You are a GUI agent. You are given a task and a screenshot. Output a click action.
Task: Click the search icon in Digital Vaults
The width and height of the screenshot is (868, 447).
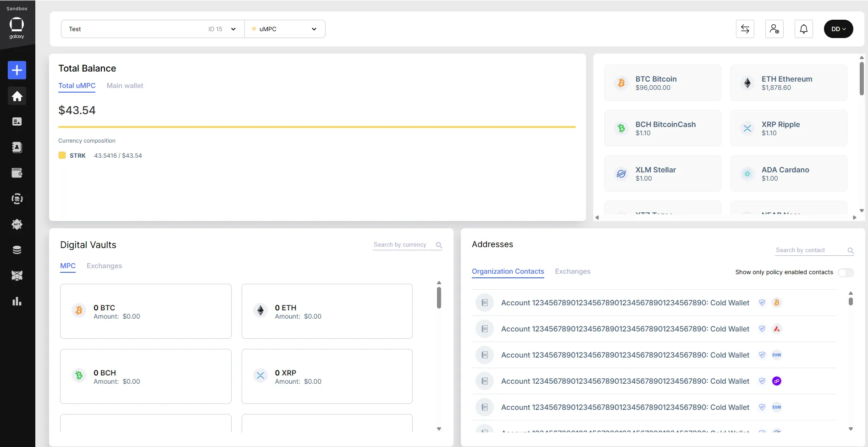439,245
